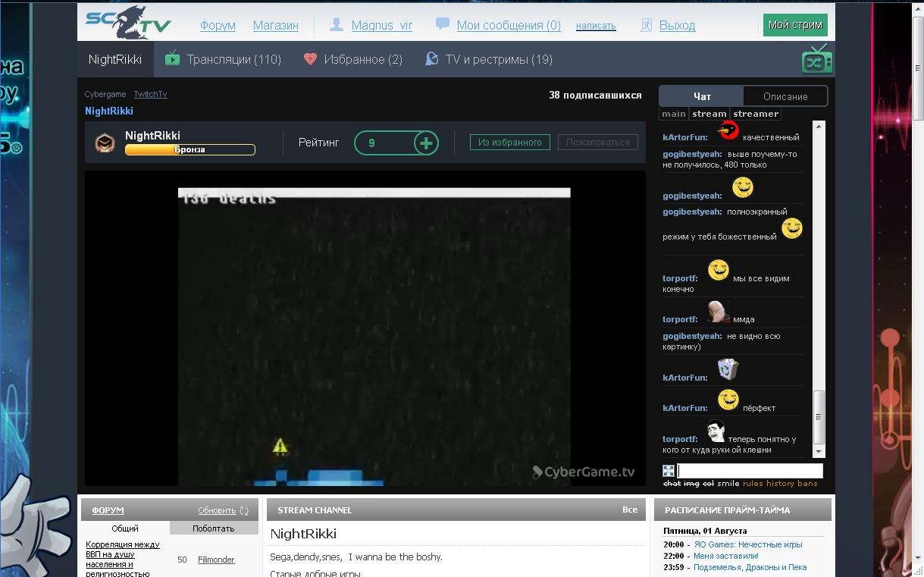The height and width of the screenshot is (577, 924).
Task: Open Мои сообщения (0) link
Action: coord(509,25)
